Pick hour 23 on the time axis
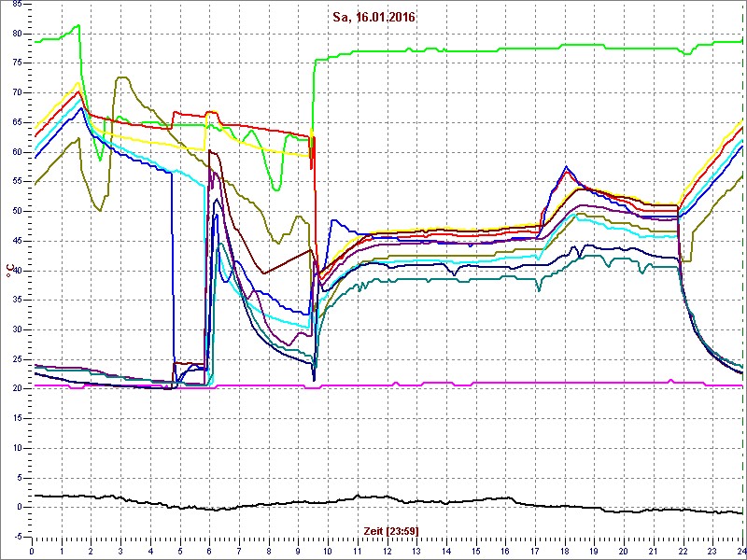 click(712, 551)
